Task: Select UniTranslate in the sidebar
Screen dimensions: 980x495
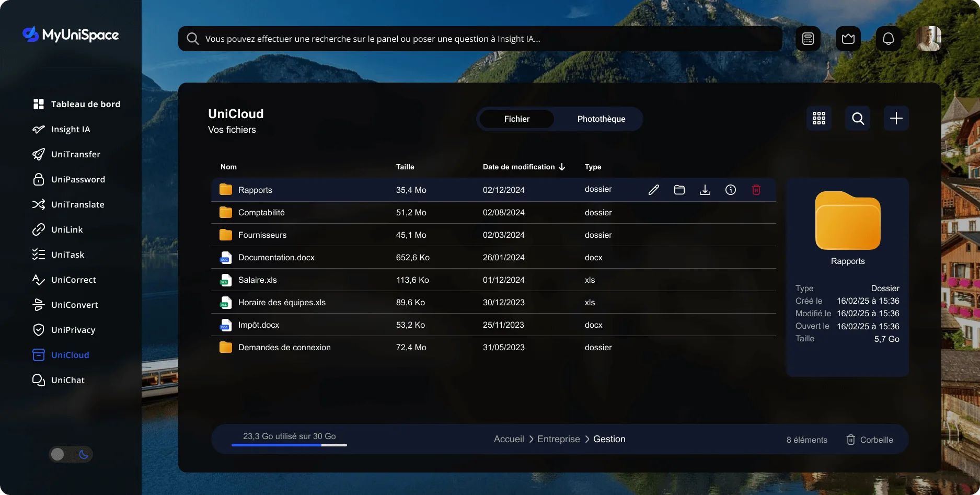Action: point(68,204)
